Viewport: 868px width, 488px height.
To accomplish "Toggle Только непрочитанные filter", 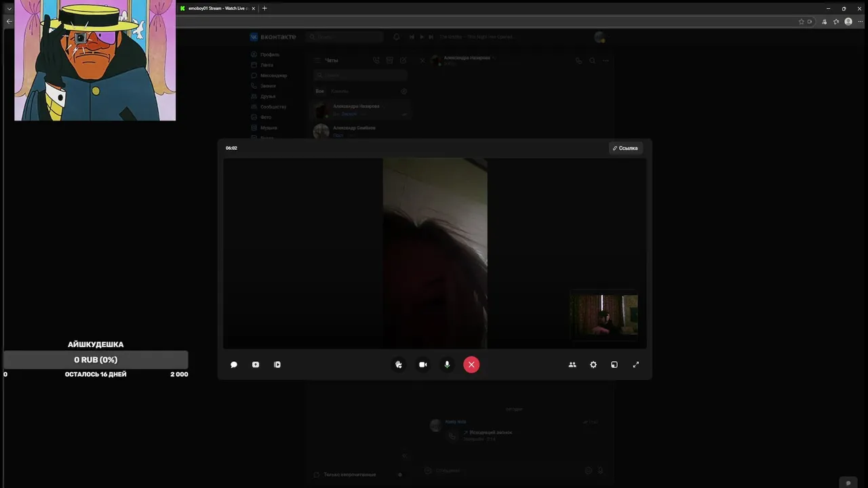I will (x=349, y=474).
